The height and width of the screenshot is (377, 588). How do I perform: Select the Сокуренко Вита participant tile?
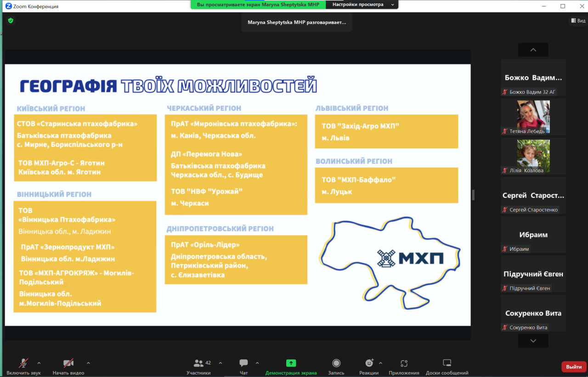click(x=533, y=314)
